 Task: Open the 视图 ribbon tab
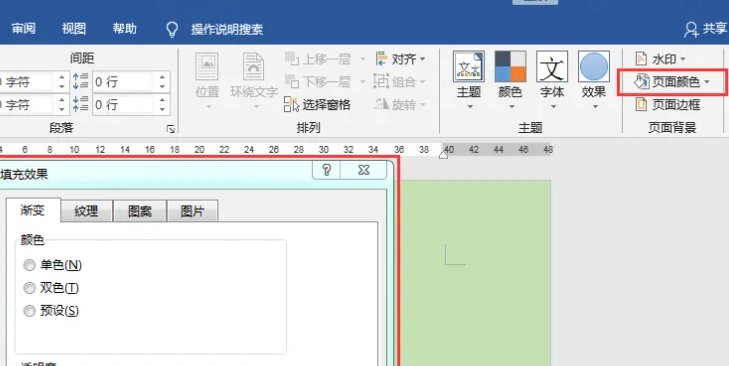[74, 29]
